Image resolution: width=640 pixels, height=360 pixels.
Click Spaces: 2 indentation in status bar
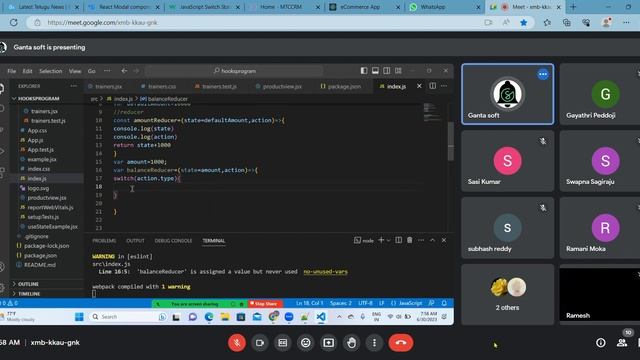coord(341,303)
